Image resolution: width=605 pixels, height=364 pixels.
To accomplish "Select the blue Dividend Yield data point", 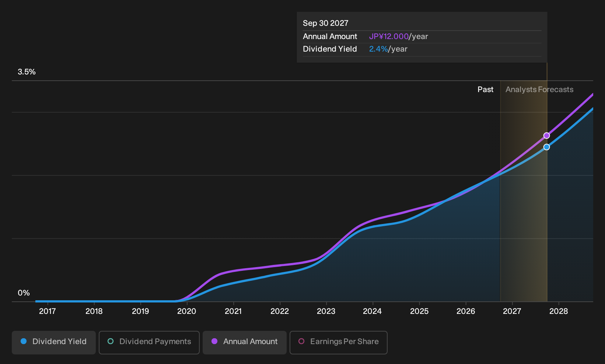I will coord(547,147).
